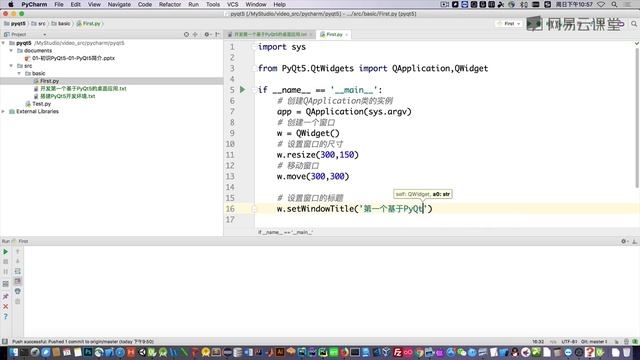Collapse the pyqt5 project root
This screenshot has height=360, width=640.
(x=4, y=43)
